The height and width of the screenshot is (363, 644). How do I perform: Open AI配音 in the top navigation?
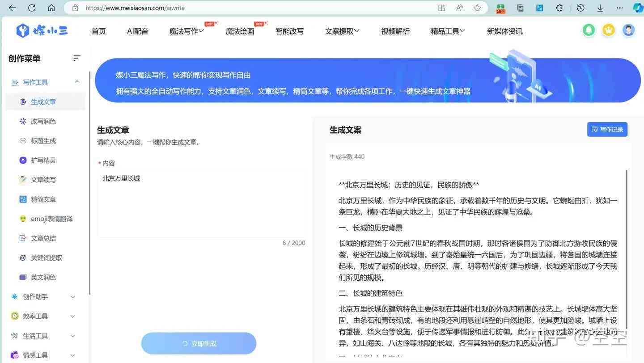138,31
